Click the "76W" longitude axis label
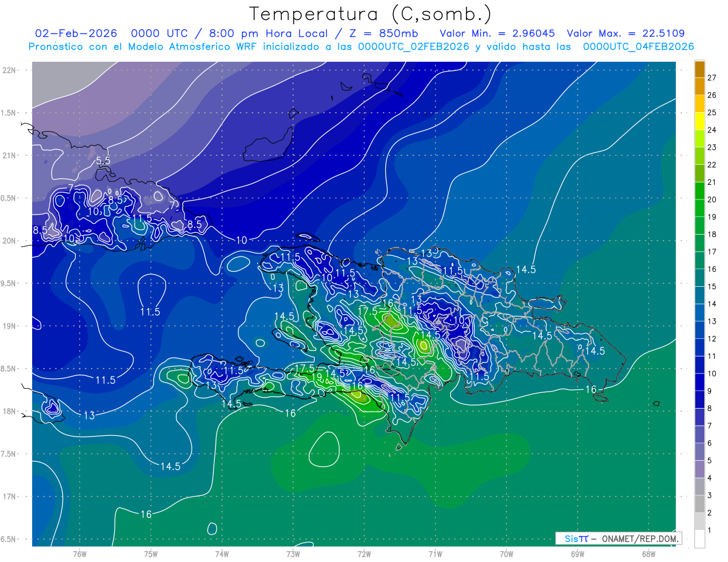The height and width of the screenshot is (562, 728). tap(79, 554)
